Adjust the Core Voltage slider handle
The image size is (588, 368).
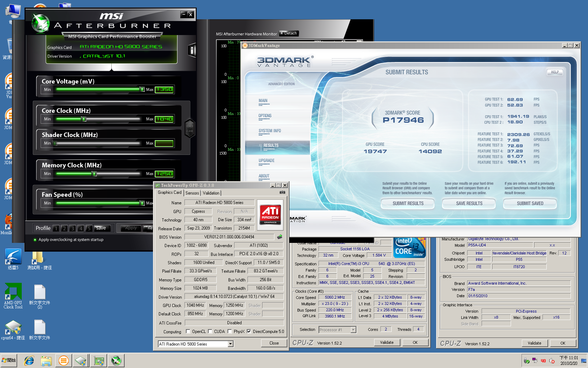tap(142, 89)
